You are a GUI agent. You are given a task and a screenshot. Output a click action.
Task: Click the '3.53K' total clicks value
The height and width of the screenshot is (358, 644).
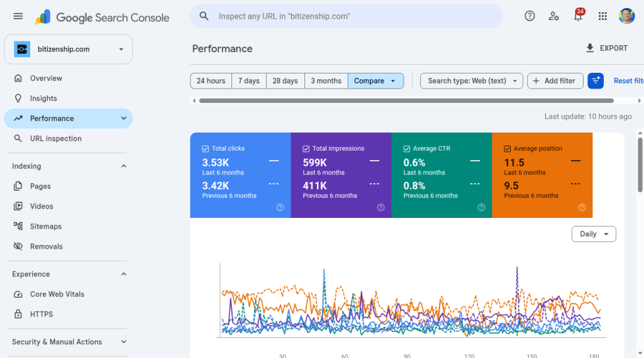pyautogui.click(x=215, y=163)
